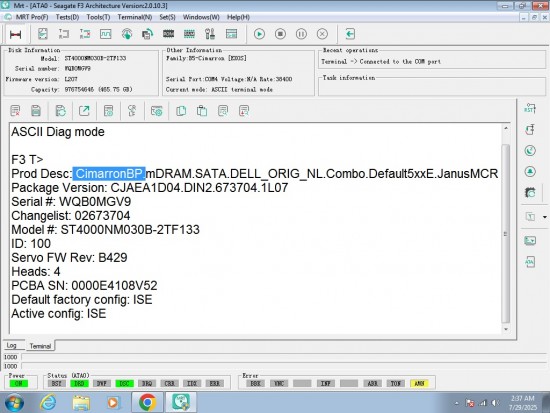This screenshot has width=550, height=413.
Task: Open Internet Explorer from taskbar
Action: click(x=48, y=402)
